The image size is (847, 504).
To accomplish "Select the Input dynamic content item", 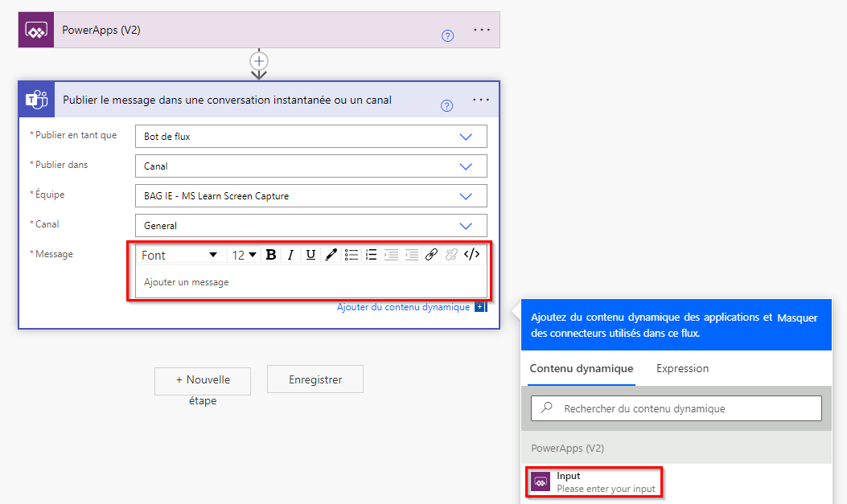I will pos(594,481).
